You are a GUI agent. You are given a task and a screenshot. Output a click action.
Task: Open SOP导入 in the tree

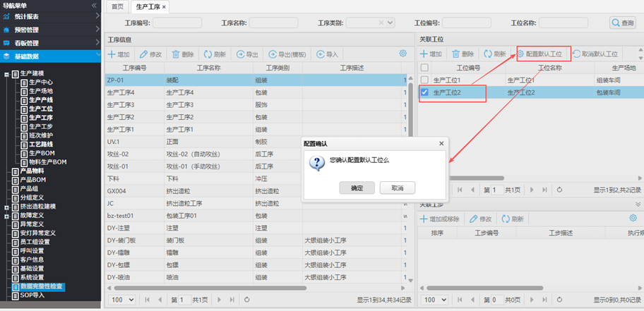click(32, 295)
